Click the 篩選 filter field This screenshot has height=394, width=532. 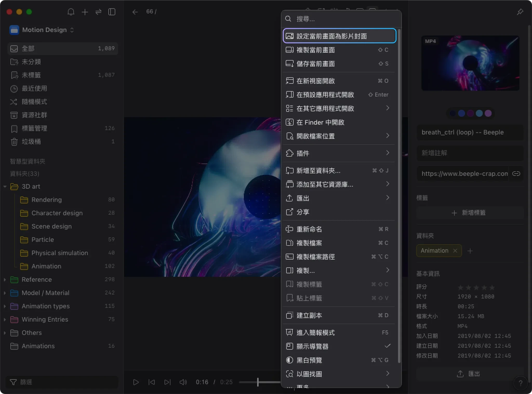click(62, 382)
